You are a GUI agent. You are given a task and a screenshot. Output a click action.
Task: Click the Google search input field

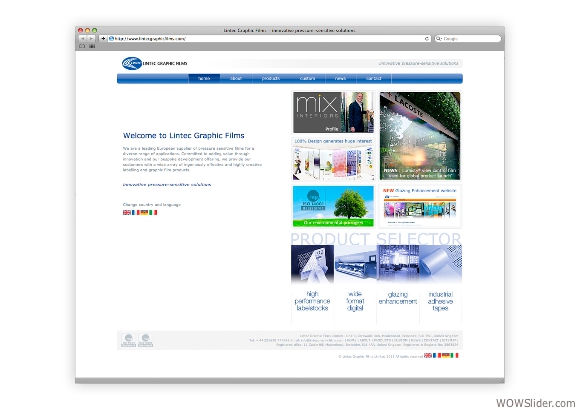click(x=468, y=38)
